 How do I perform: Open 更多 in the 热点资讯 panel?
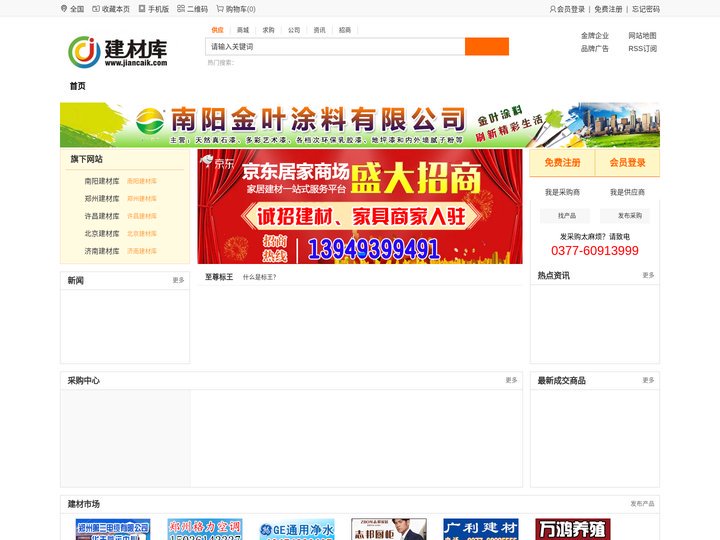point(648,275)
